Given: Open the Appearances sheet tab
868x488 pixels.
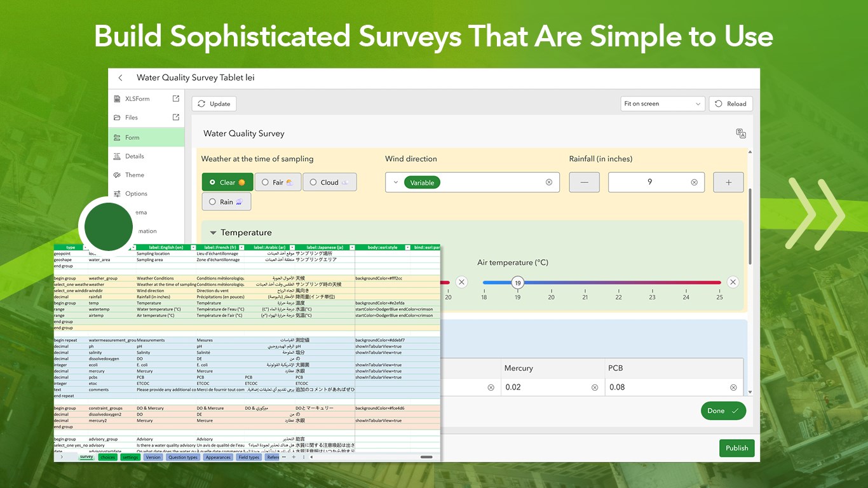Looking at the screenshot, I should pos(218,457).
